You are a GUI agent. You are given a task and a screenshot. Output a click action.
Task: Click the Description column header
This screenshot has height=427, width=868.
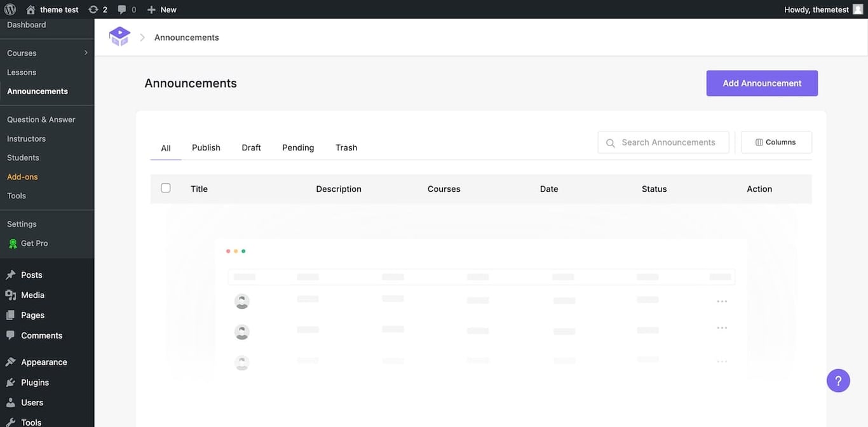coord(339,189)
